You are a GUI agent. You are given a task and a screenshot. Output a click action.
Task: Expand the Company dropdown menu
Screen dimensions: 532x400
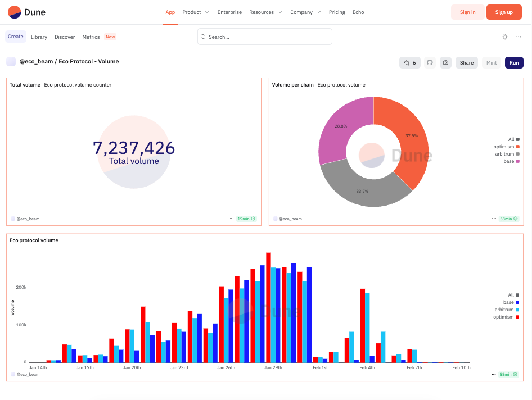[305, 12]
